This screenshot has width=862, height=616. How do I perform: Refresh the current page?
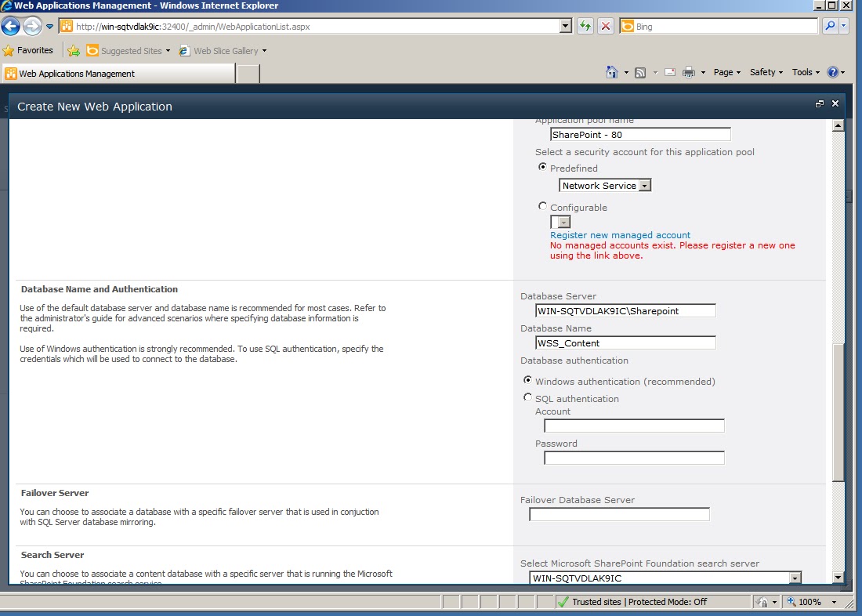tap(585, 26)
